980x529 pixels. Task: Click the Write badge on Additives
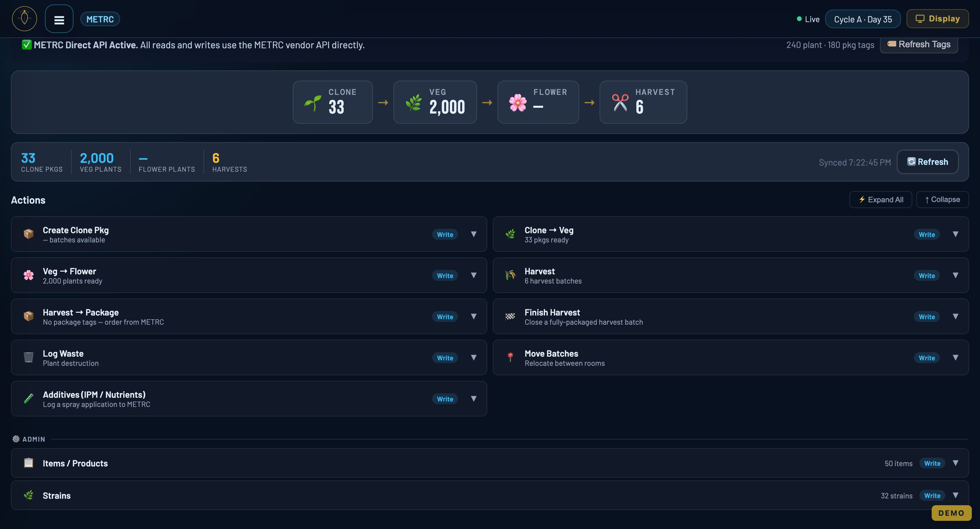pos(445,399)
